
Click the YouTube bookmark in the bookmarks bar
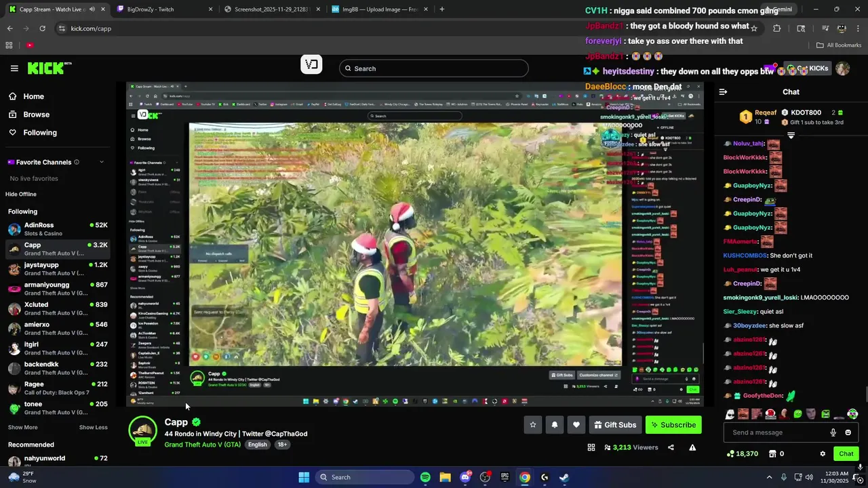point(30,45)
